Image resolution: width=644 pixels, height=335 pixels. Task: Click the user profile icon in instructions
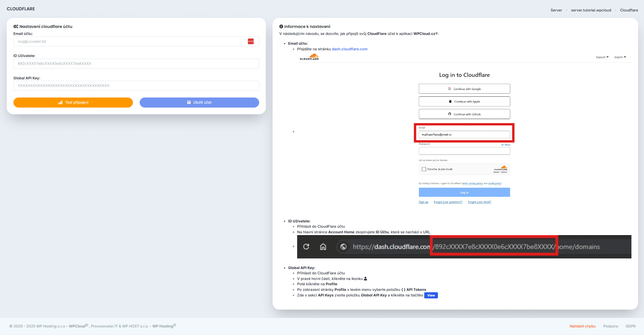coord(365,279)
